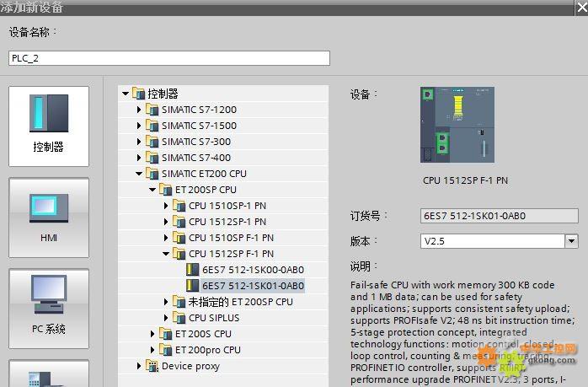This screenshot has height=387, width=588.
Task: Click the Device proxy folder icon
Action: [x=152, y=366]
